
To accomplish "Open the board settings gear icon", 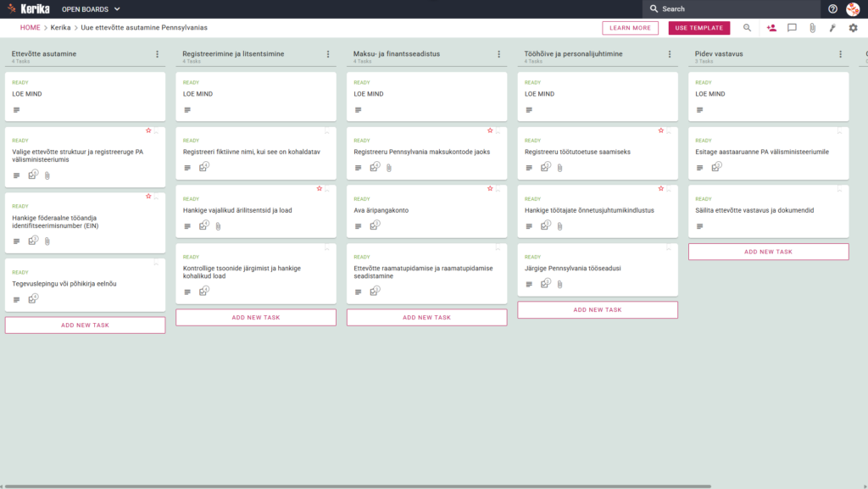I will 853,28.
